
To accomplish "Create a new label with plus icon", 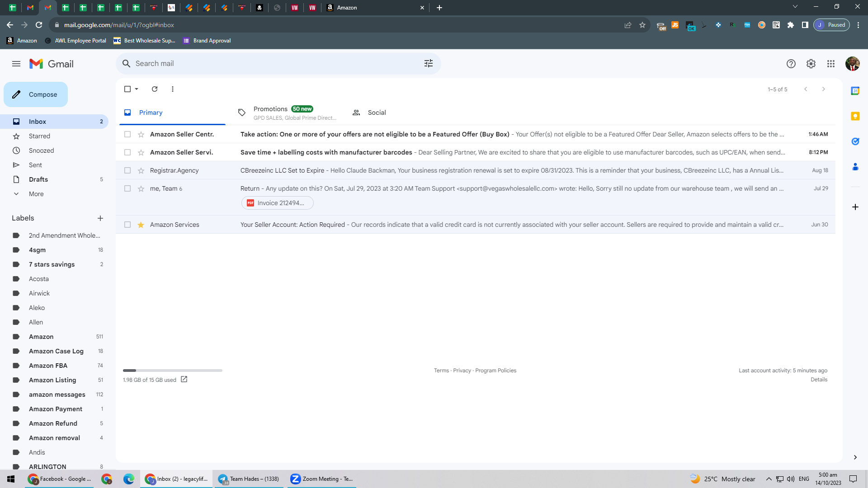I will point(100,218).
